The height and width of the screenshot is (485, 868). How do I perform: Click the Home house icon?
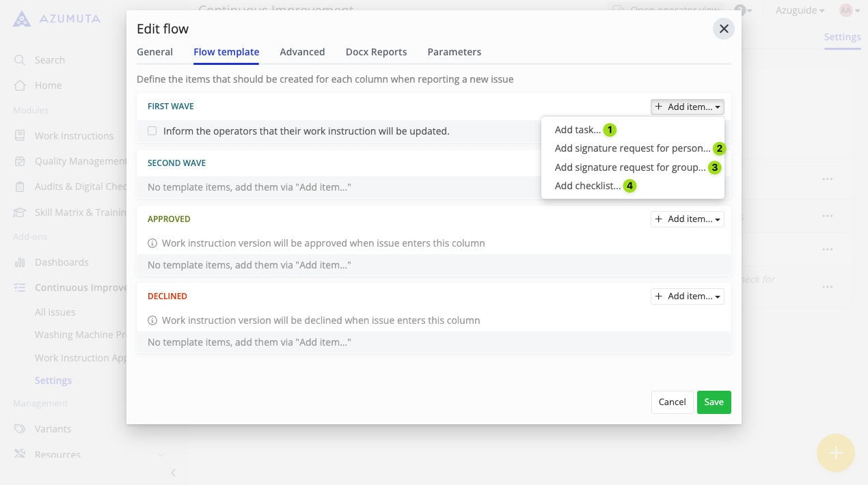20,85
